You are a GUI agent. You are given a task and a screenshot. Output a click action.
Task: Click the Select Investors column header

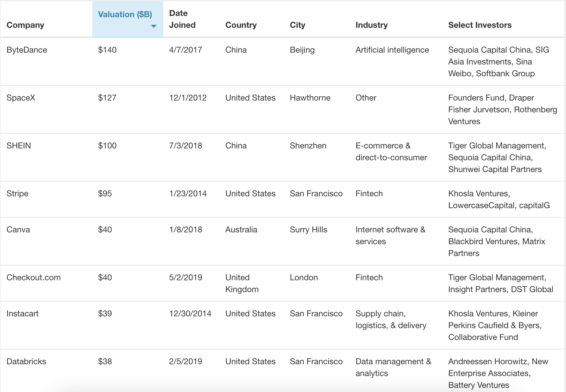click(x=480, y=25)
